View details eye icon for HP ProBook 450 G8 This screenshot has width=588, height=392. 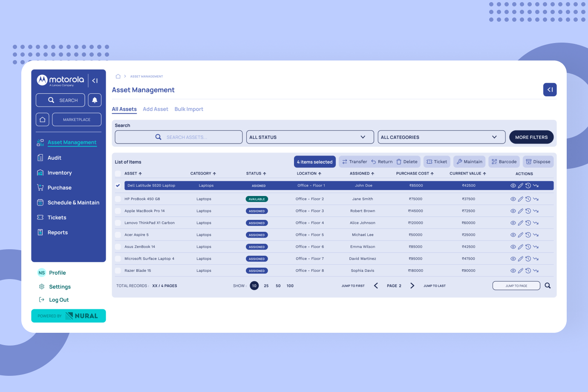coord(513,199)
